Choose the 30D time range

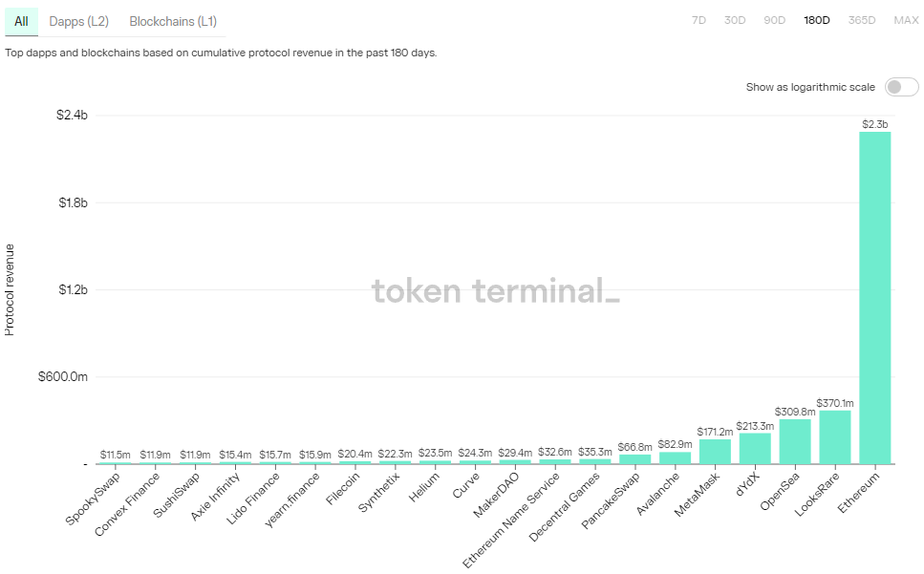735,20
